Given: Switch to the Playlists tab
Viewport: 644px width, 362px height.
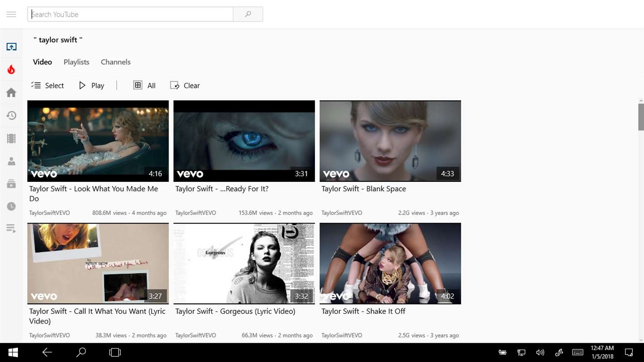Looking at the screenshot, I should tap(76, 62).
